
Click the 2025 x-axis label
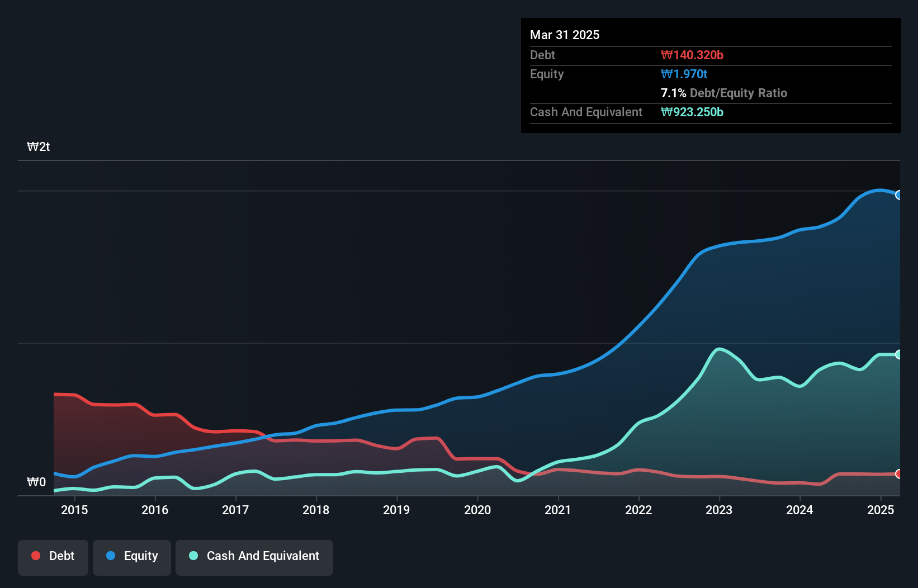click(x=881, y=510)
